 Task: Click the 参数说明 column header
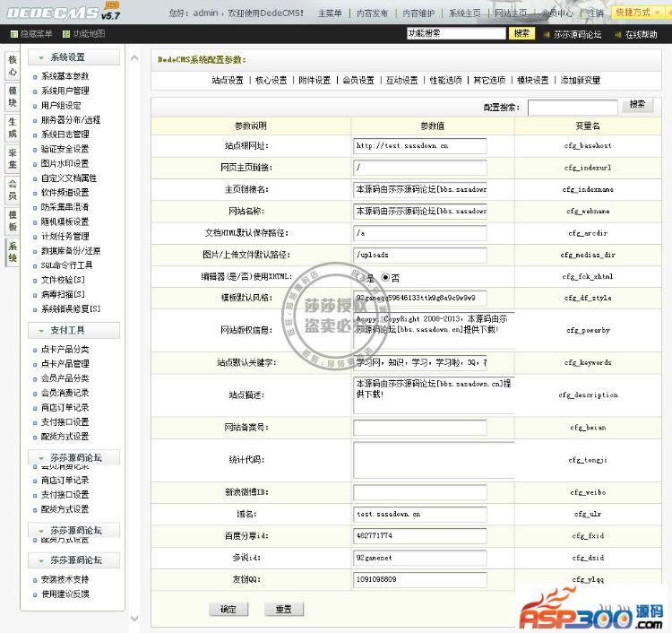(251, 126)
